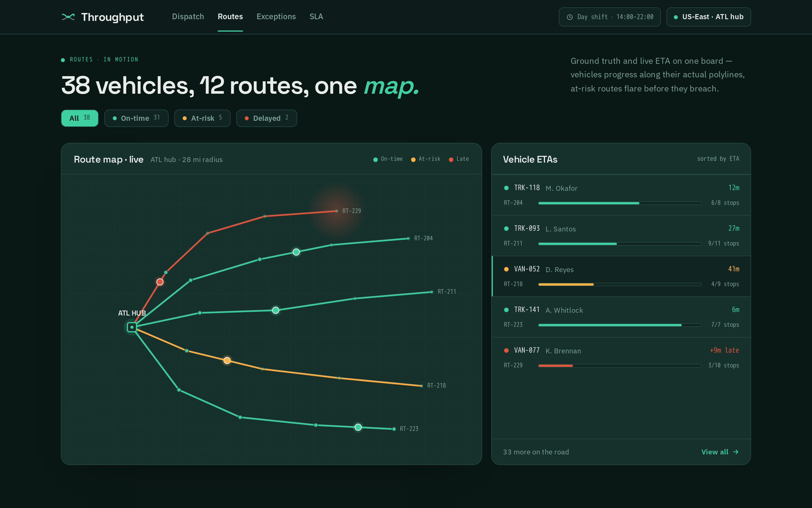Click status dot beside TRK-093
This screenshot has width=812, height=508.
click(506, 229)
